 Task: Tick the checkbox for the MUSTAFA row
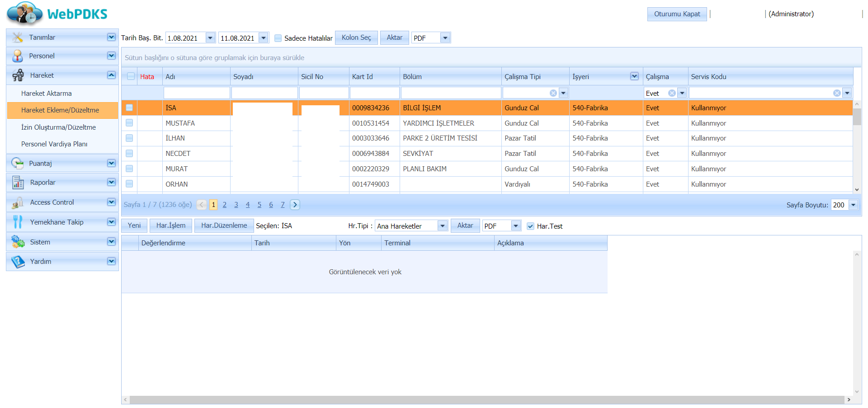click(x=129, y=123)
